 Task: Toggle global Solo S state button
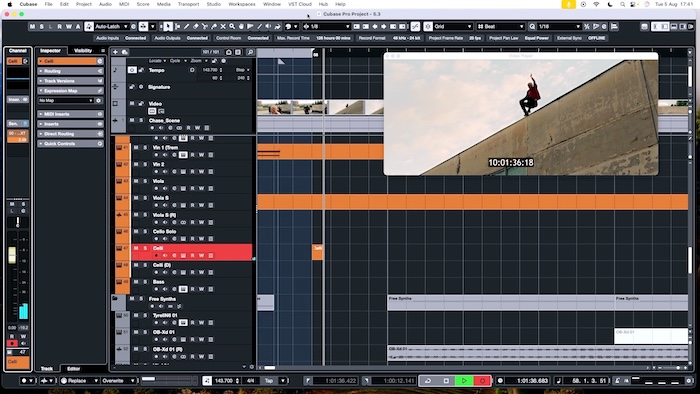click(42, 26)
